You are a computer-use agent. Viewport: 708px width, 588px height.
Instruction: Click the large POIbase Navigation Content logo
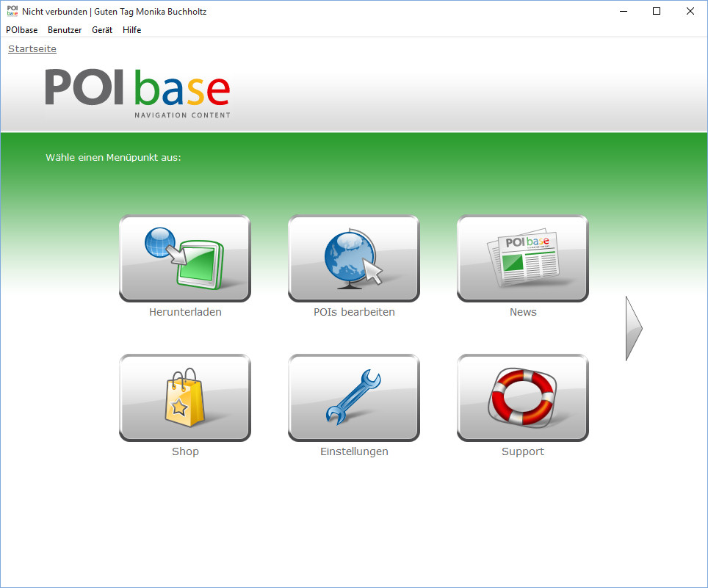[x=137, y=92]
